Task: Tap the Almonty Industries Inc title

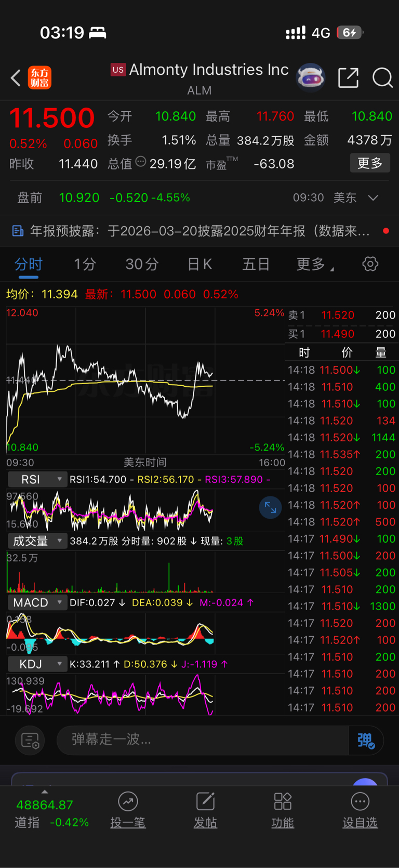Action: (x=208, y=70)
